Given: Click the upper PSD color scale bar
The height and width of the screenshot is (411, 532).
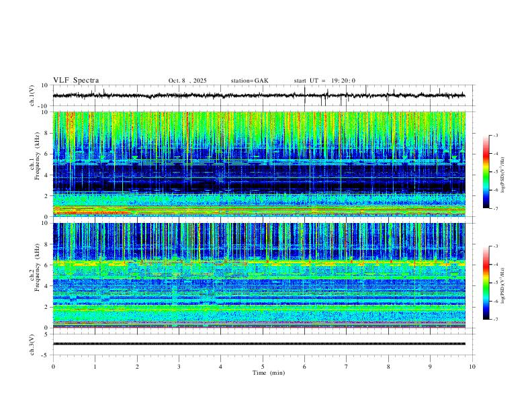Looking at the screenshot, I should tap(486, 172).
